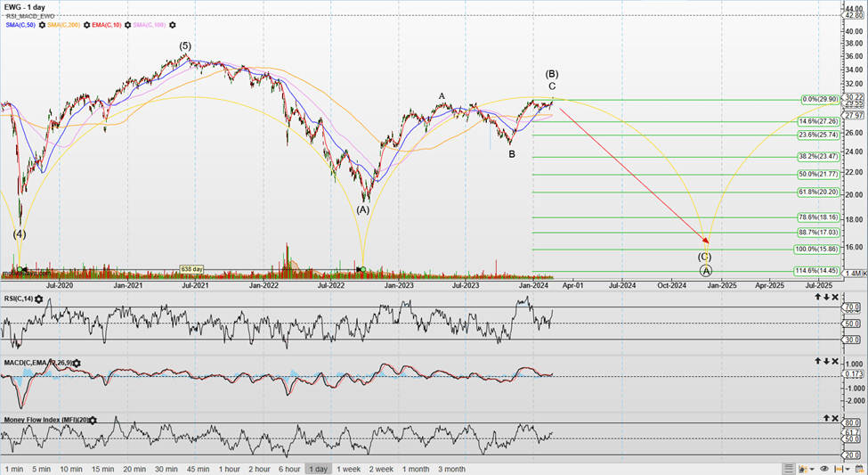Click the SMA(C,100) indicator label
Image resolution: width=868 pixels, height=475 pixels.
click(x=150, y=25)
